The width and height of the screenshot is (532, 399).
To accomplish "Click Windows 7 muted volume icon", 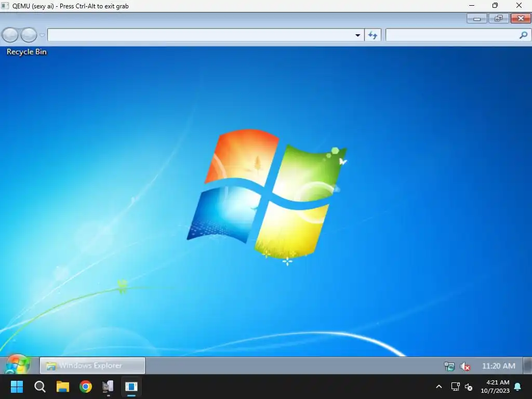I will (x=465, y=366).
